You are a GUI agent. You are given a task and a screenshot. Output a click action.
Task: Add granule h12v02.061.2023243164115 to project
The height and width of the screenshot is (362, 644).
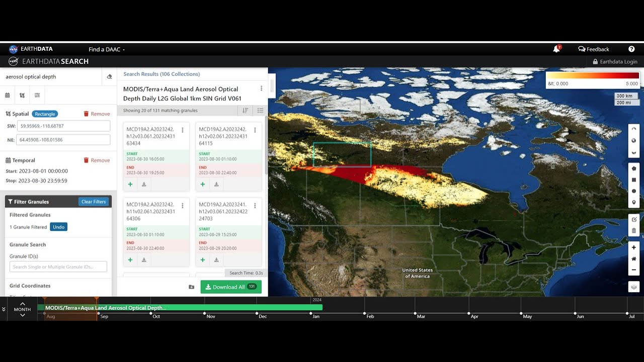[x=203, y=185]
